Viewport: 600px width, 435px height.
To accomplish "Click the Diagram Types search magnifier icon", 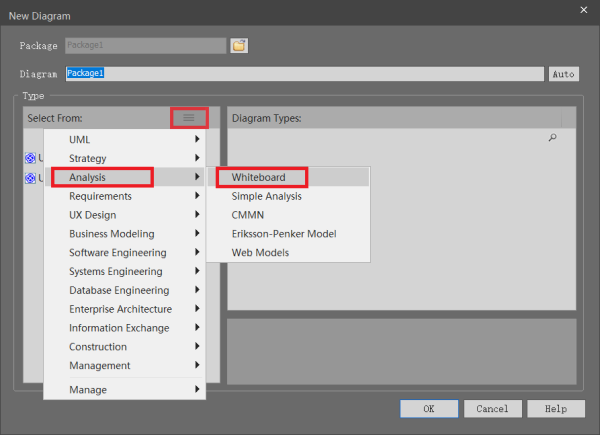I will coord(552,139).
